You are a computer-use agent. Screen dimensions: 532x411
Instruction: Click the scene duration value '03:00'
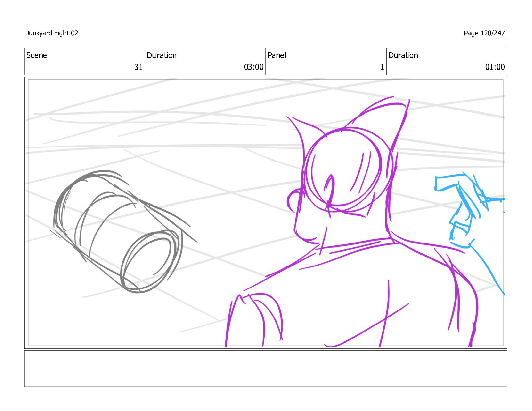tap(254, 67)
